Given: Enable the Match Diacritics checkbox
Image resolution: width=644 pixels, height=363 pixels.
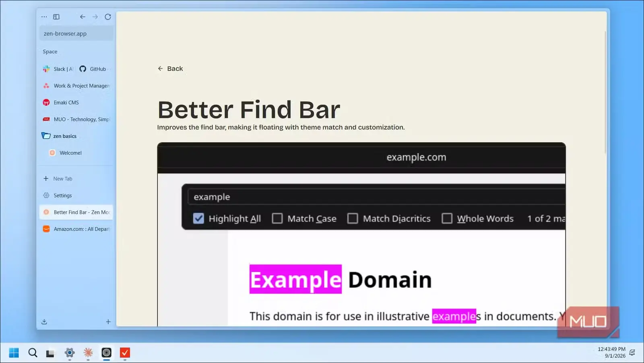Looking at the screenshot, I should pos(353,218).
